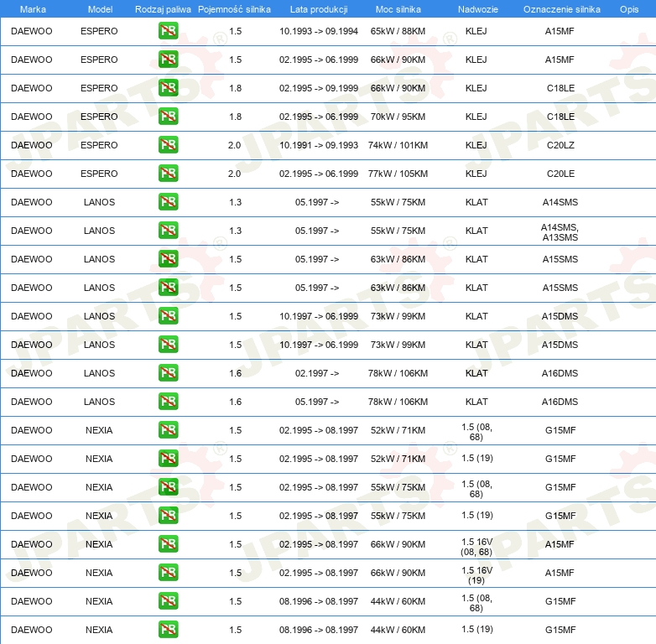Click the Opis column header
Screen dimensions: 656x644
(629, 9)
